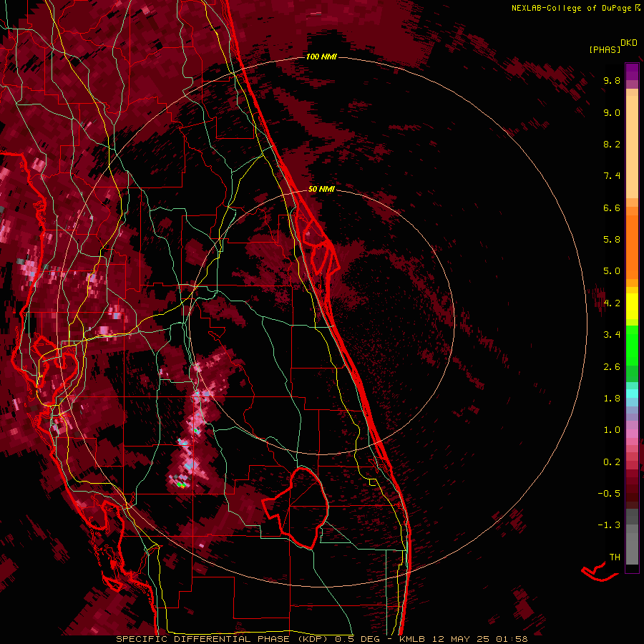Select the 0.2 legend value
Viewport: 644px width, 644px height.
(612, 462)
